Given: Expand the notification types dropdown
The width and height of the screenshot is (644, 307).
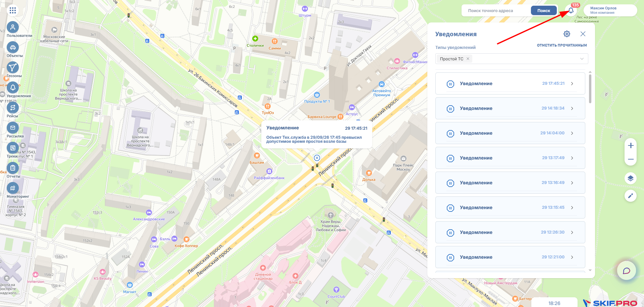Looking at the screenshot, I should pyautogui.click(x=582, y=59).
